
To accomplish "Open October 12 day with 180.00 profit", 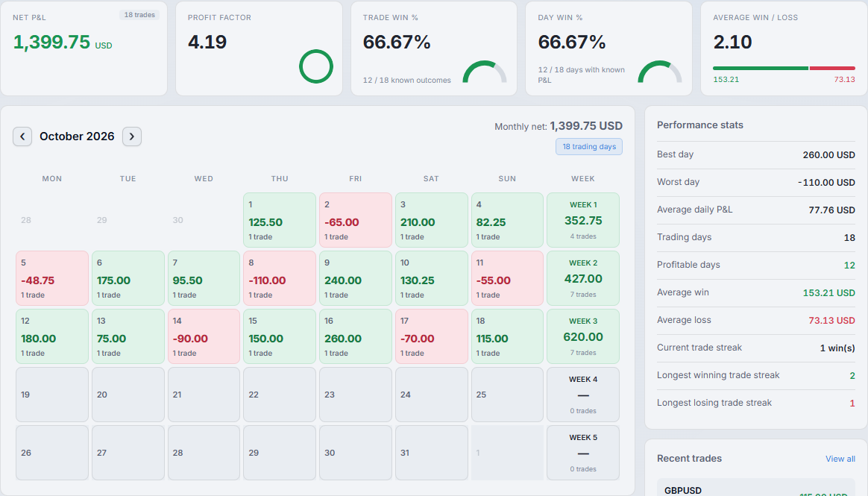I will tap(52, 336).
